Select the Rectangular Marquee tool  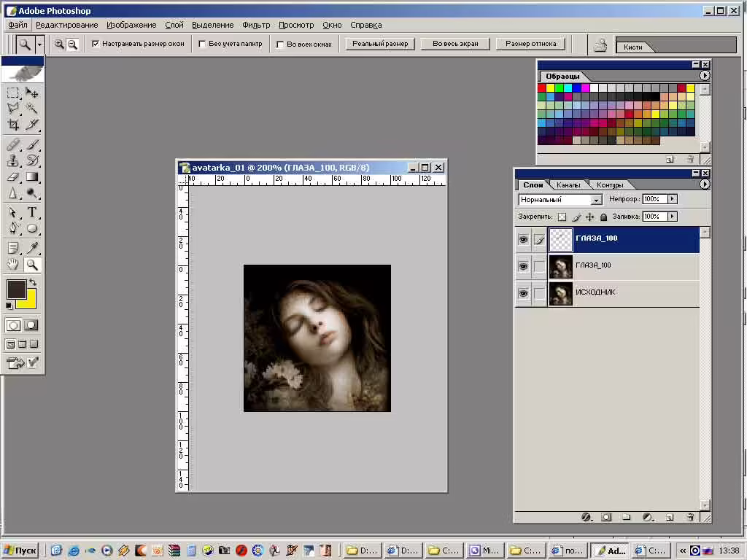click(13, 93)
